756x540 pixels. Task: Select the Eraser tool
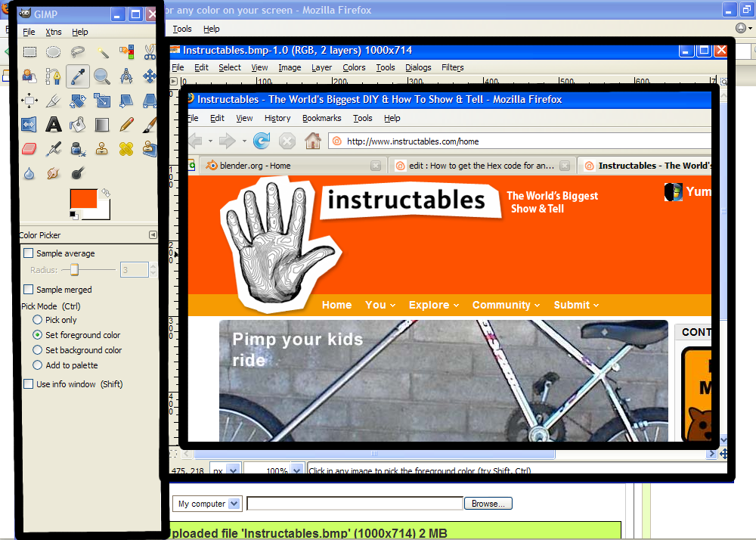(x=29, y=149)
